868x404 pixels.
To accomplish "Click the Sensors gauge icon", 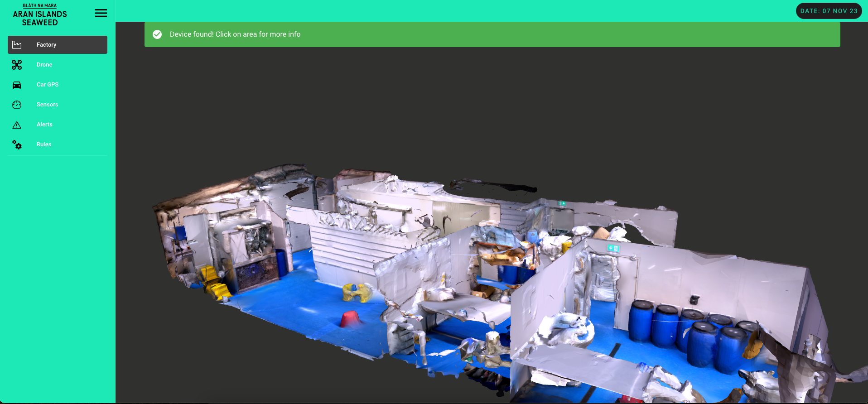I will [x=17, y=105].
